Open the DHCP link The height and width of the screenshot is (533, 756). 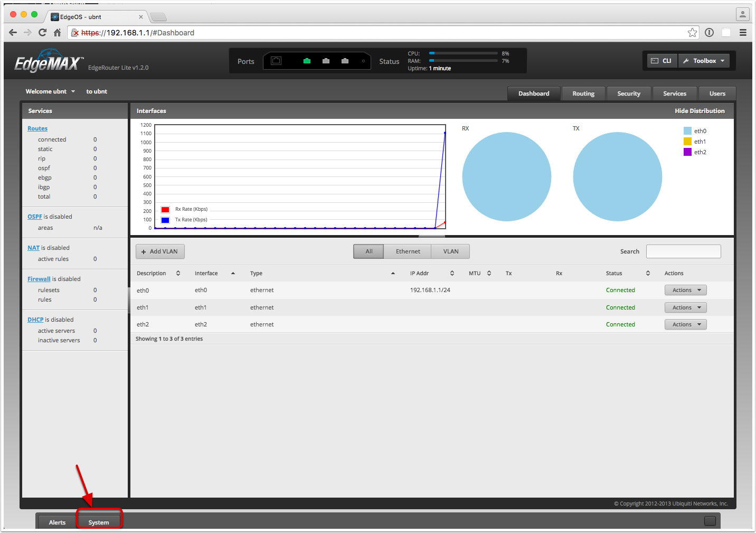36,320
